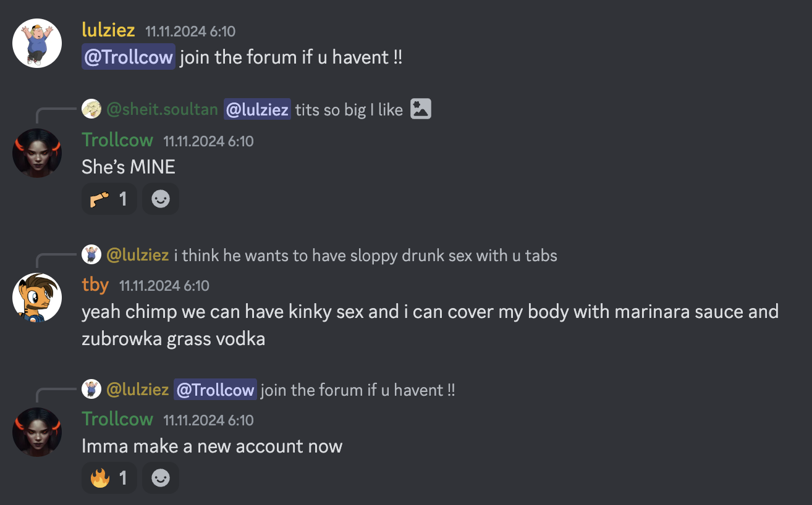Add reaction under 'Imma make a new account now'
This screenshot has width=812, height=505.
pos(161,478)
